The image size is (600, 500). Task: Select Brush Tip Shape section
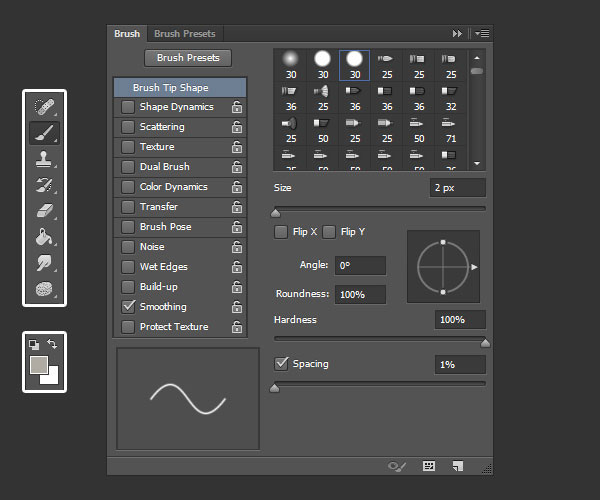(x=180, y=88)
